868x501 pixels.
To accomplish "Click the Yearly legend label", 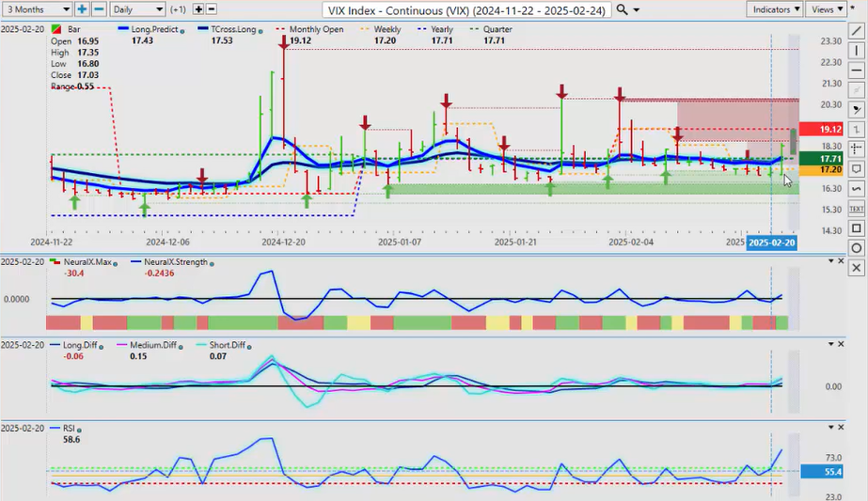I will pyautogui.click(x=442, y=29).
